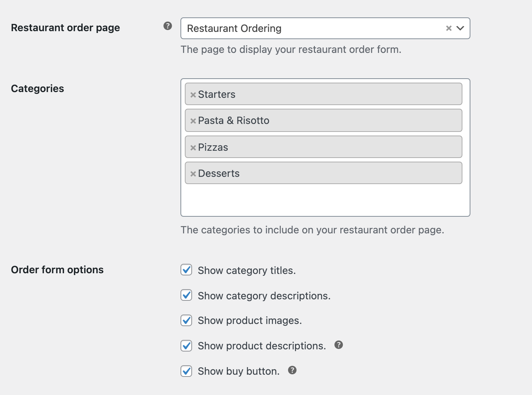
Task: Open the Show buy button help tooltip
Action: pyautogui.click(x=292, y=370)
